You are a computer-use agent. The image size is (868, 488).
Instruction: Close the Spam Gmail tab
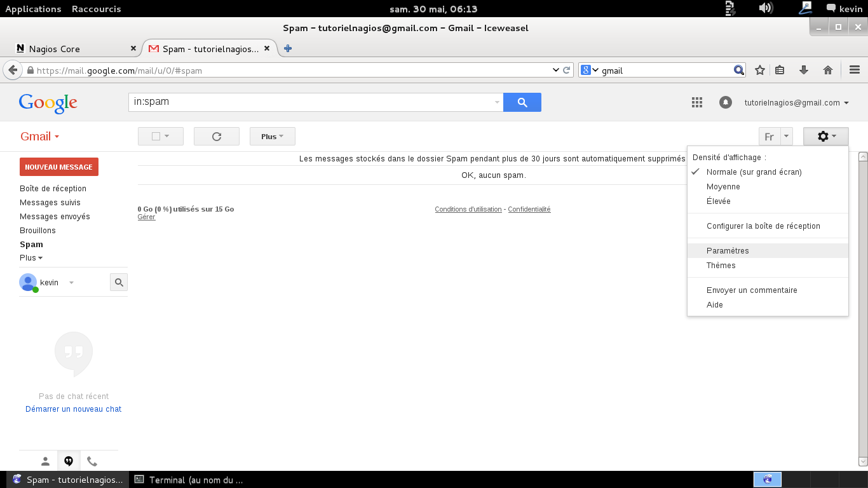point(267,48)
